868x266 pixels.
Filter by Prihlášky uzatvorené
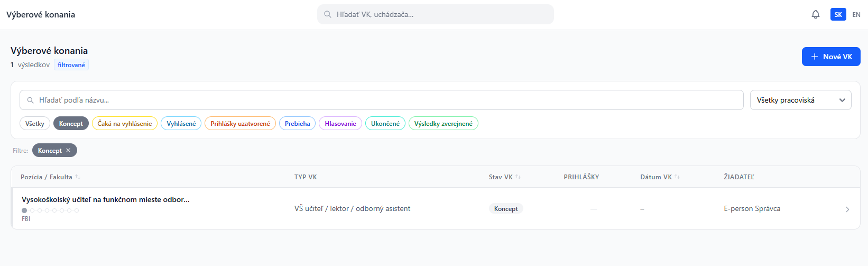coord(240,123)
